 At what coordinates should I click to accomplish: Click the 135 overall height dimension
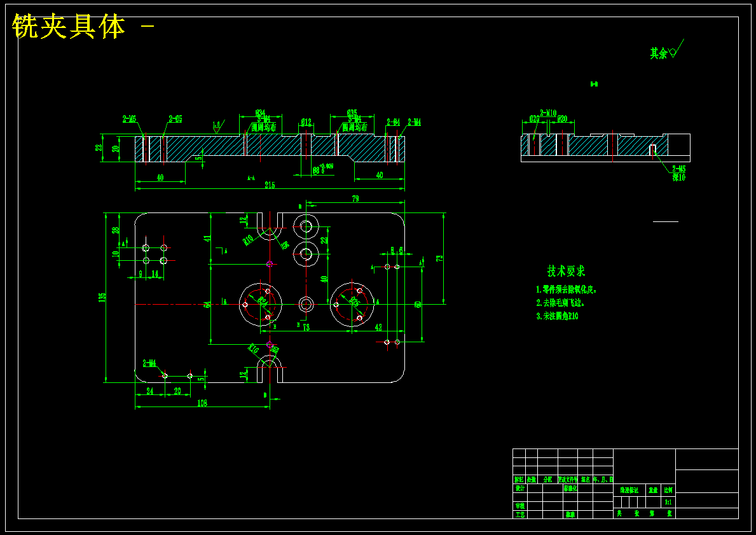pyautogui.click(x=101, y=298)
